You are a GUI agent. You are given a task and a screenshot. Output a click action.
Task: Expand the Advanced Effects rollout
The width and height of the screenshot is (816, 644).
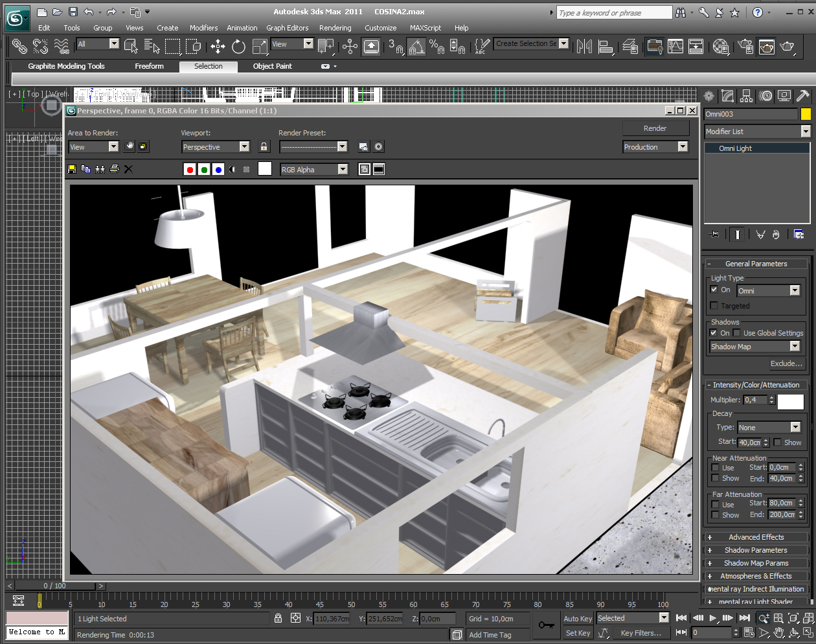pyautogui.click(x=756, y=537)
